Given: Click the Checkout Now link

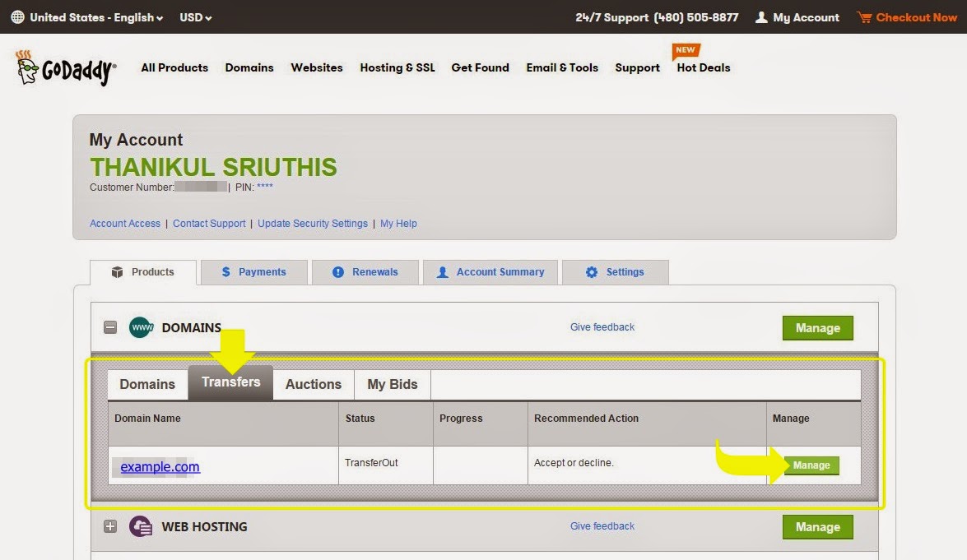Looking at the screenshot, I should point(917,17).
